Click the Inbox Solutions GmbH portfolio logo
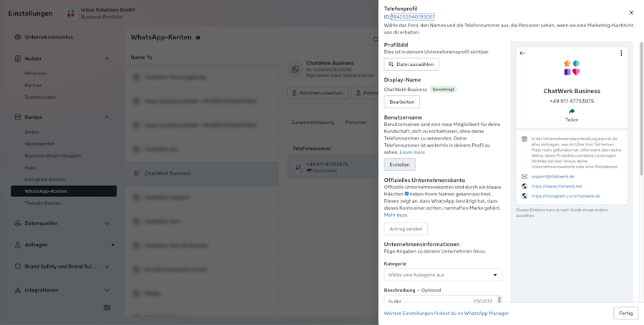This screenshot has width=644, height=325. [x=71, y=13]
